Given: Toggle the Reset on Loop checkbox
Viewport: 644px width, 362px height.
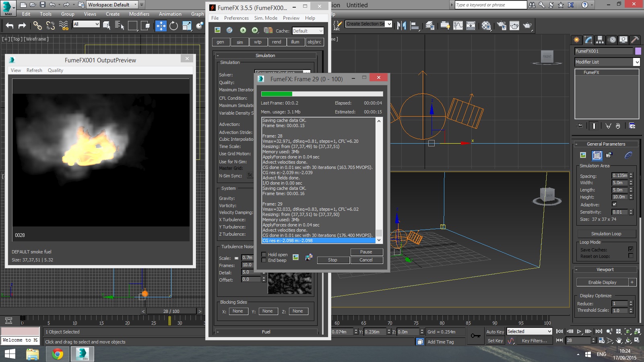Looking at the screenshot, I should (631, 256).
